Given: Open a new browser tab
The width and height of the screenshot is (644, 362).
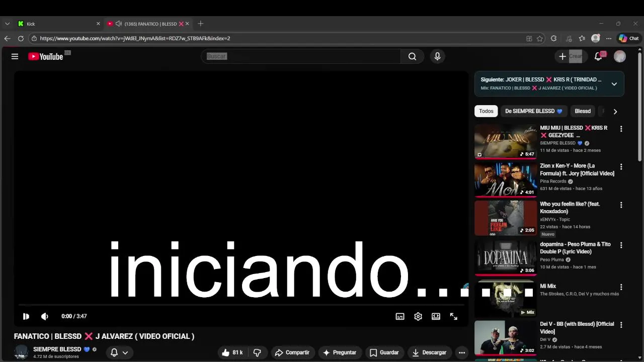Looking at the screenshot, I should coord(200,24).
